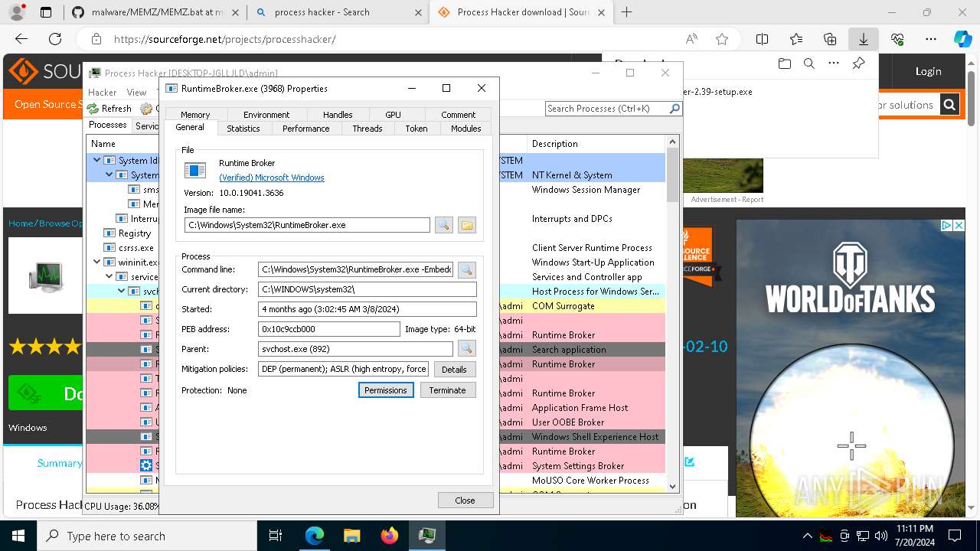The width and height of the screenshot is (980, 551).
Task: Open Edge read aloud icon
Action: [691, 39]
